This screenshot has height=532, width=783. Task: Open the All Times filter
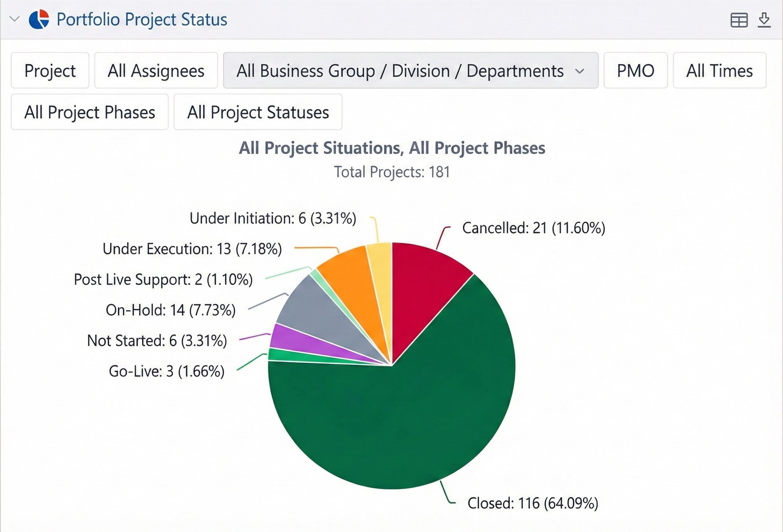[719, 71]
